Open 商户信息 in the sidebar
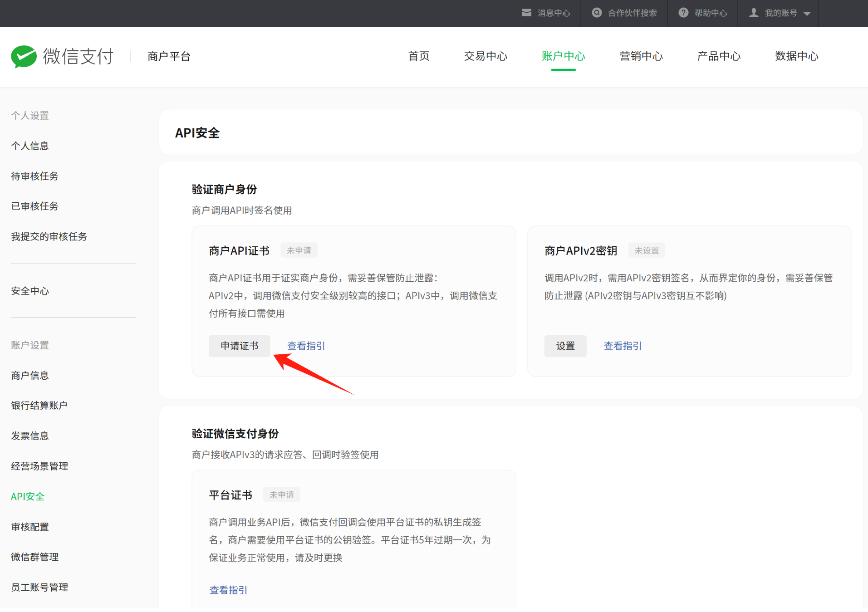This screenshot has width=868, height=612. [30, 375]
